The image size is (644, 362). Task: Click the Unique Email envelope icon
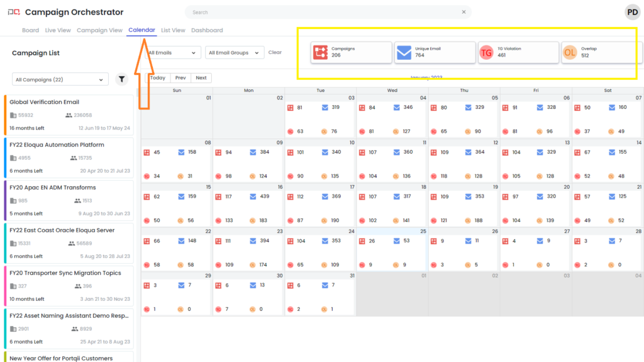[404, 53]
